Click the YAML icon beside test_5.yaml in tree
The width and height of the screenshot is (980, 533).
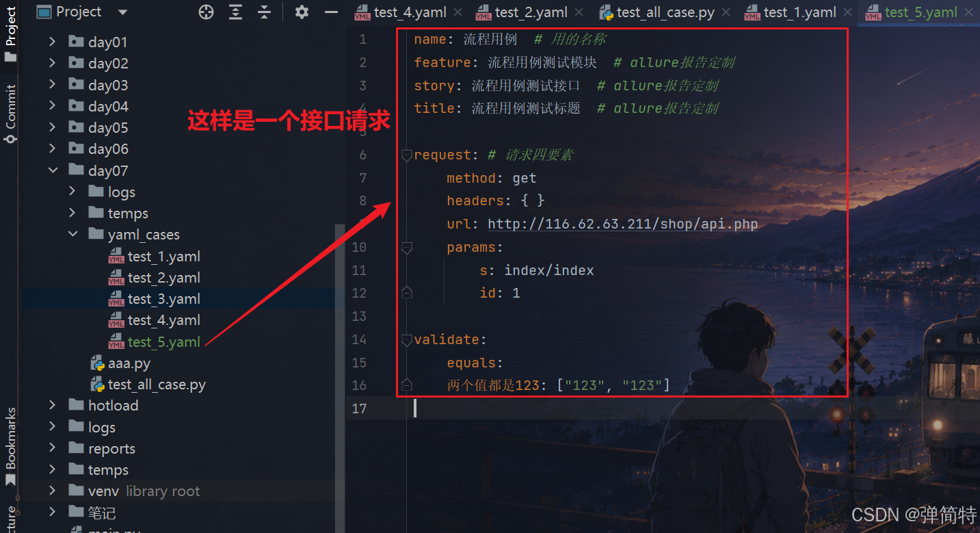(x=116, y=341)
